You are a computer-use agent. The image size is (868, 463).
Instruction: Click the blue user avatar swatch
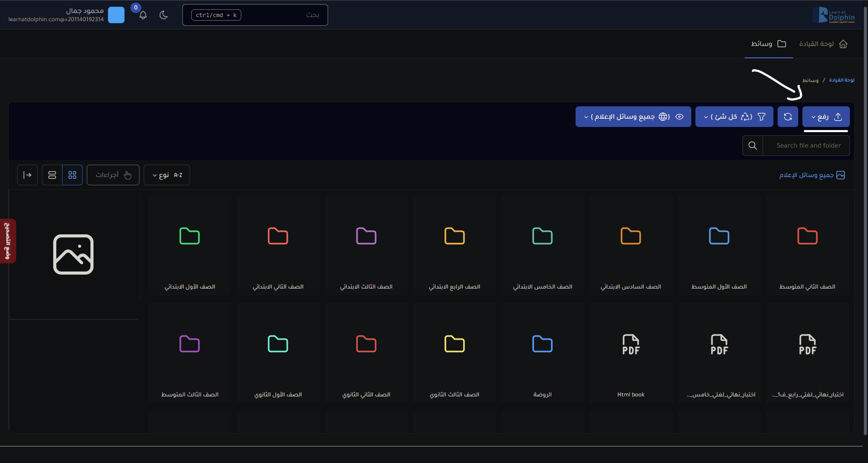point(116,15)
